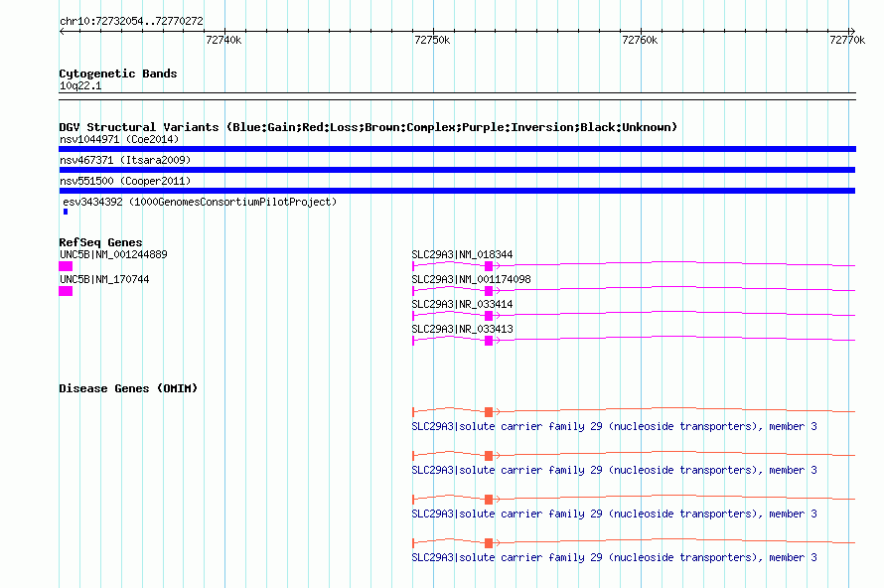Select the 72770k ruler tick label

click(847, 40)
